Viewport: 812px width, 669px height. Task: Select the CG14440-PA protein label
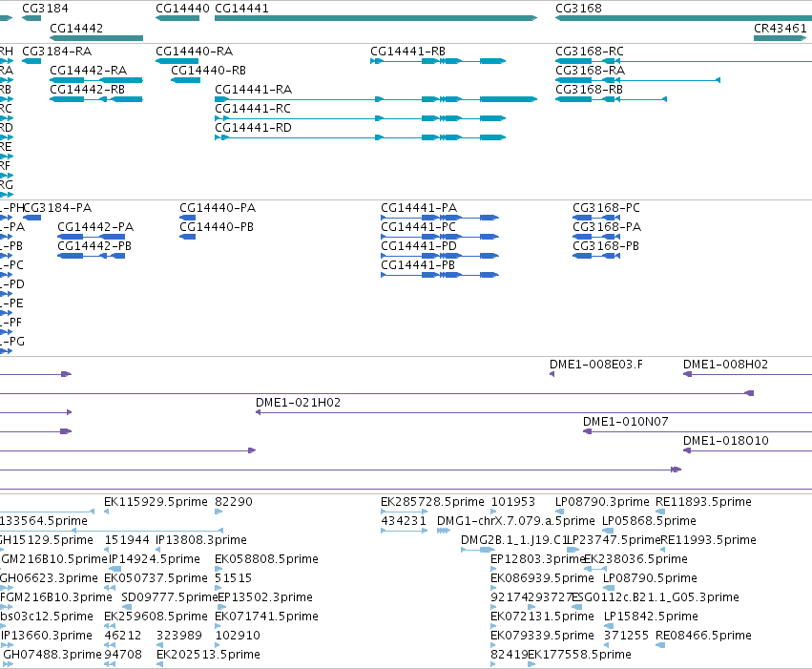coord(218,208)
